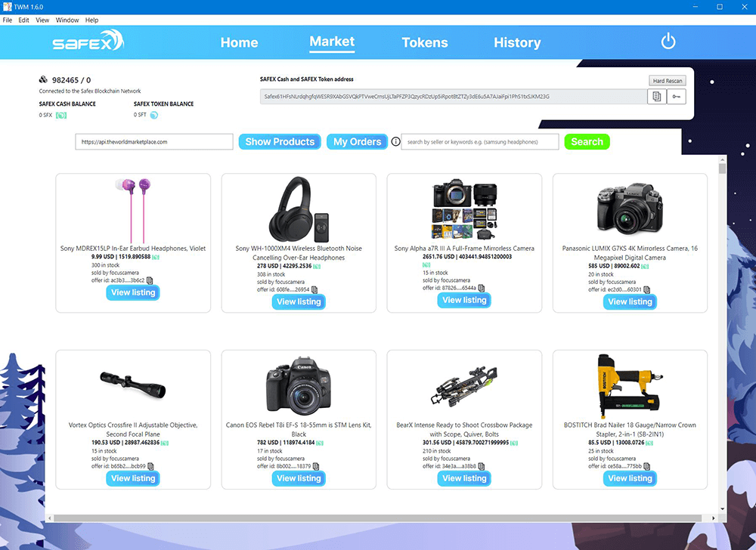
Task: Click SFX icon next to 28987.462836 price
Action: click(x=164, y=443)
